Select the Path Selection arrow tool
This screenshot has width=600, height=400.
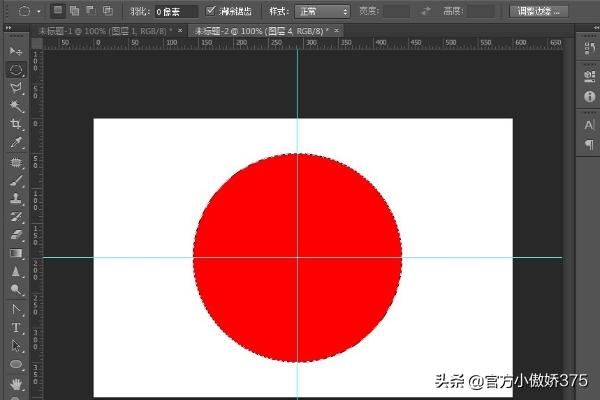pyautogui.click(x=16, y=346)
